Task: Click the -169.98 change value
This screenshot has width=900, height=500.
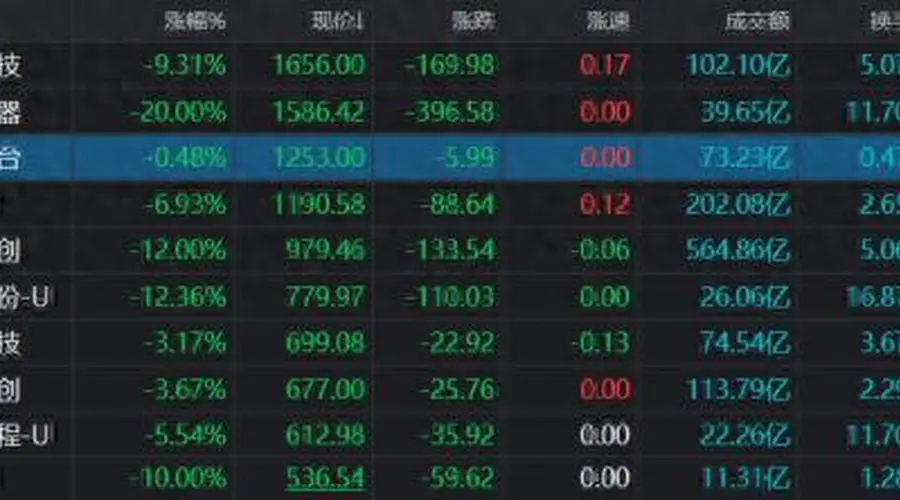Action: (x=449, y=65)
